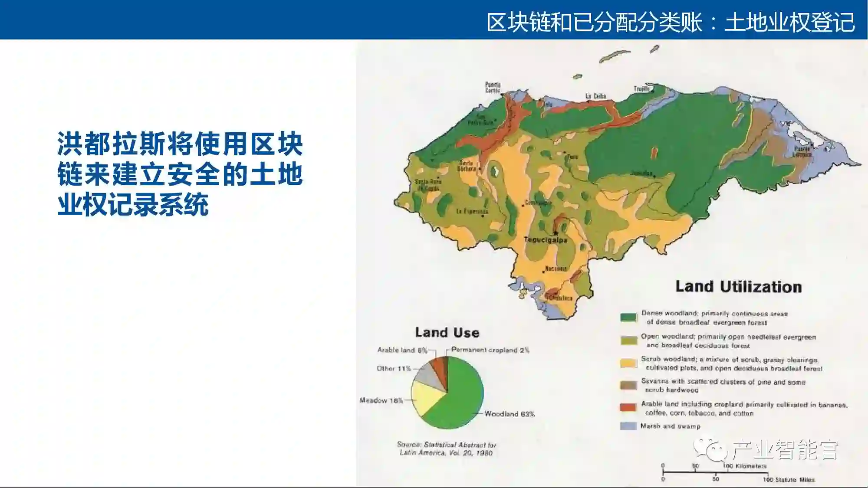Click the marsh and swamp blue swatch
The width and height of the screenshot is (868, 488).
click(628, 426)
